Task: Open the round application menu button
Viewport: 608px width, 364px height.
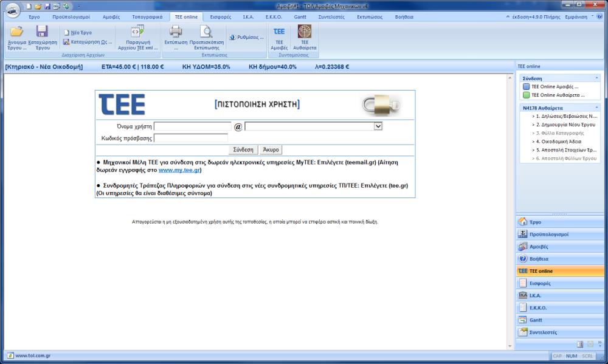Action: pyautogui.click(x=13, y=10)
